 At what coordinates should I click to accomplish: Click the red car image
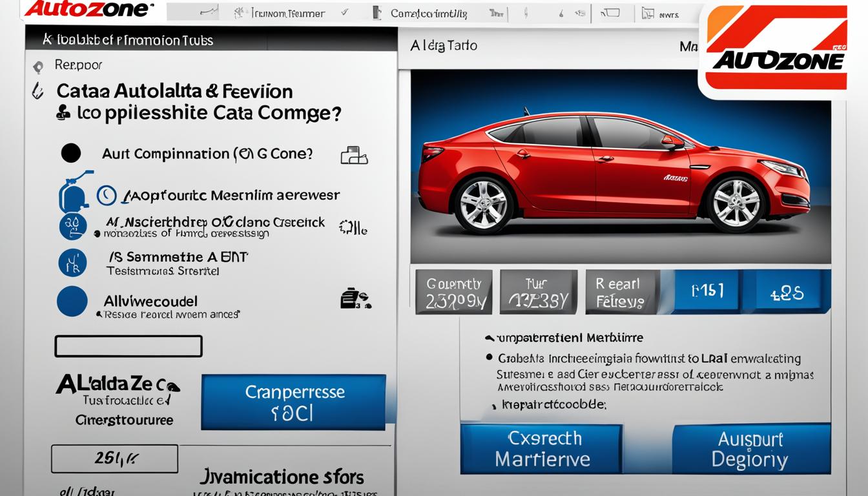pyautogui.click(x=614, y=172)
